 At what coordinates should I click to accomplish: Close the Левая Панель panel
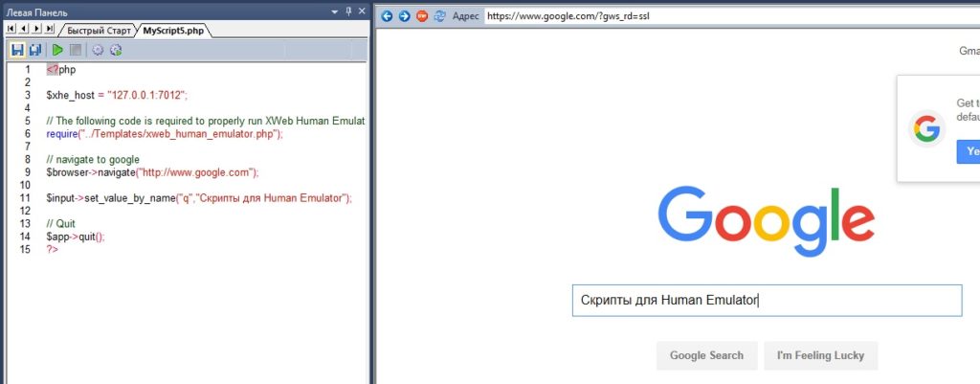tap(362, 11)
